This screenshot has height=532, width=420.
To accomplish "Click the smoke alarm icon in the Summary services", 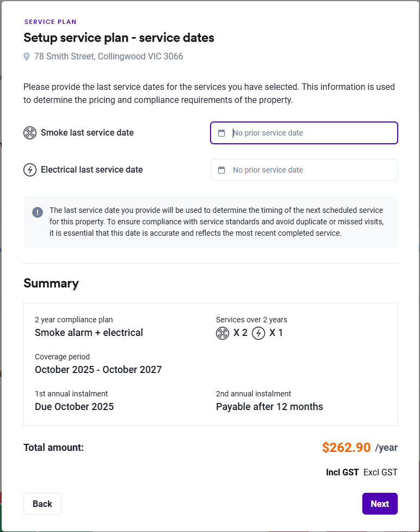I will (223, 333).
